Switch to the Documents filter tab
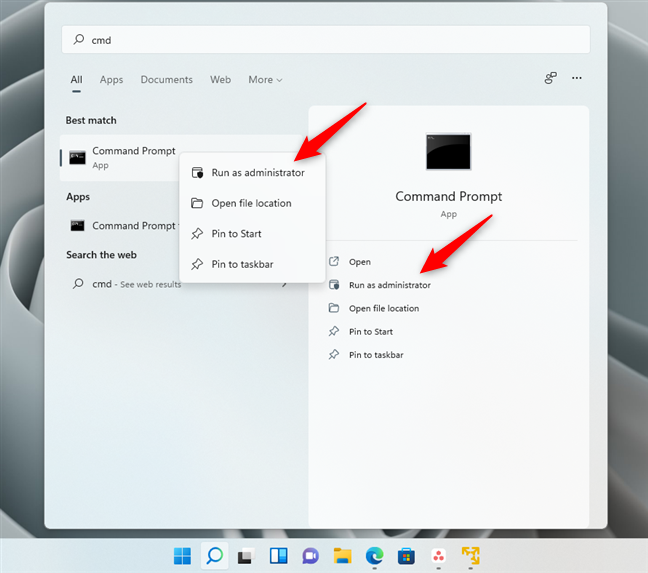Viewport: 648px width, 573px height. pos(167,80)
